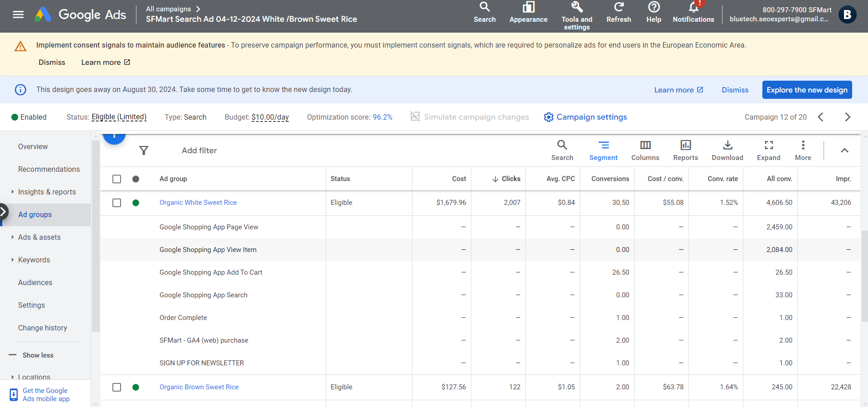Click Explore the new design button
Image resolution: width=868 pixels, height=407 pixels.
point(807,90)
